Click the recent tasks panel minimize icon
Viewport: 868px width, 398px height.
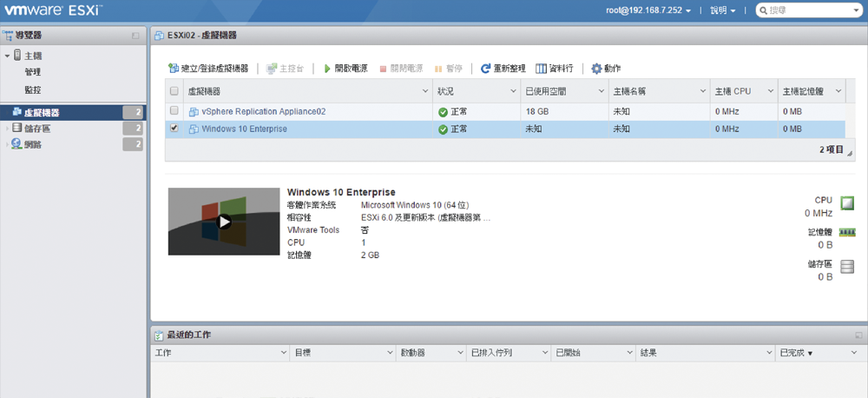point(858,335)
